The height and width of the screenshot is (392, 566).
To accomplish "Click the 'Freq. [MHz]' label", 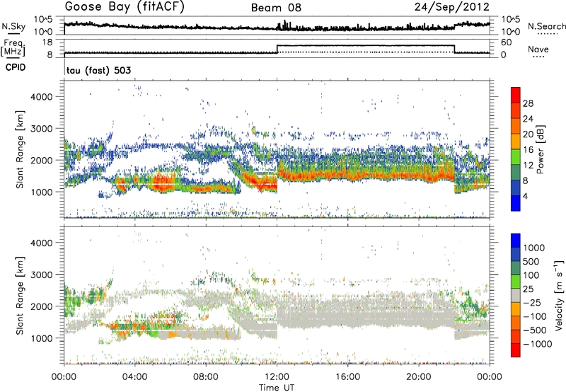I will click(13, 47).
